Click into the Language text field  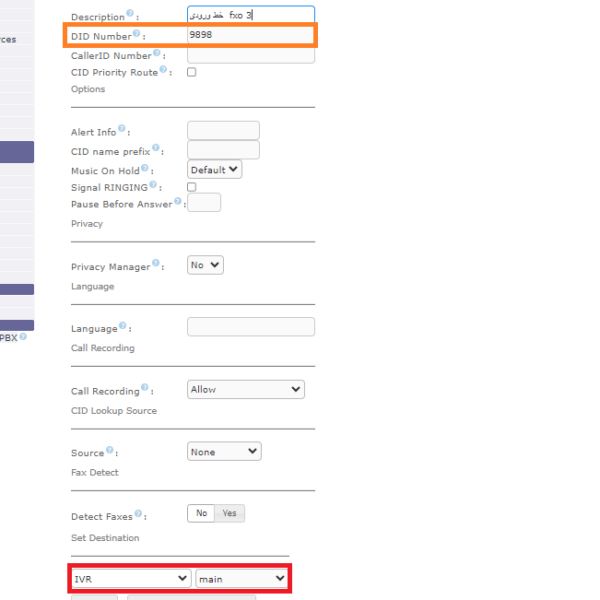click(250, 327)
